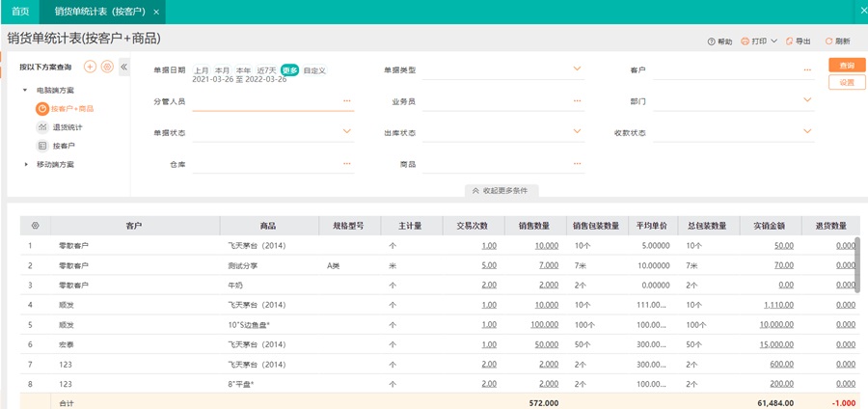Click the 打印 printer icon

tap(746, 41)
